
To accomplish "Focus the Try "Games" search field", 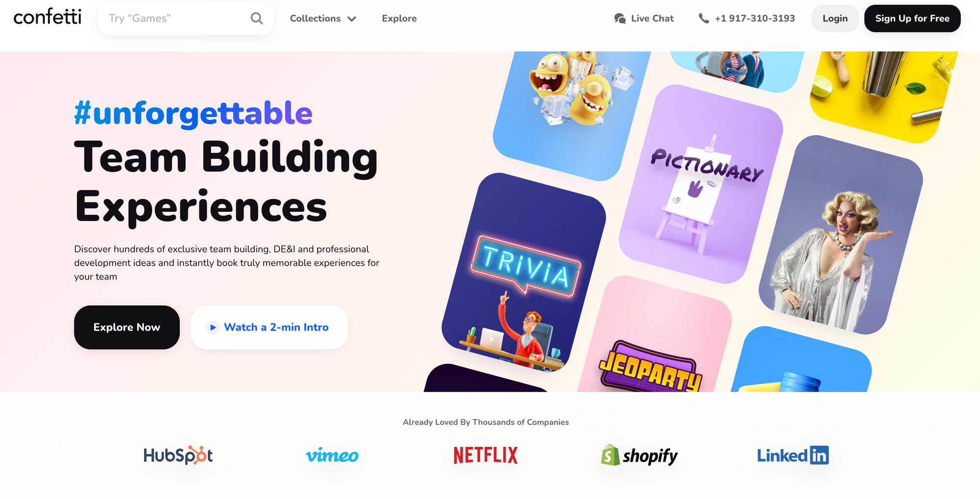I will (186, 19).
